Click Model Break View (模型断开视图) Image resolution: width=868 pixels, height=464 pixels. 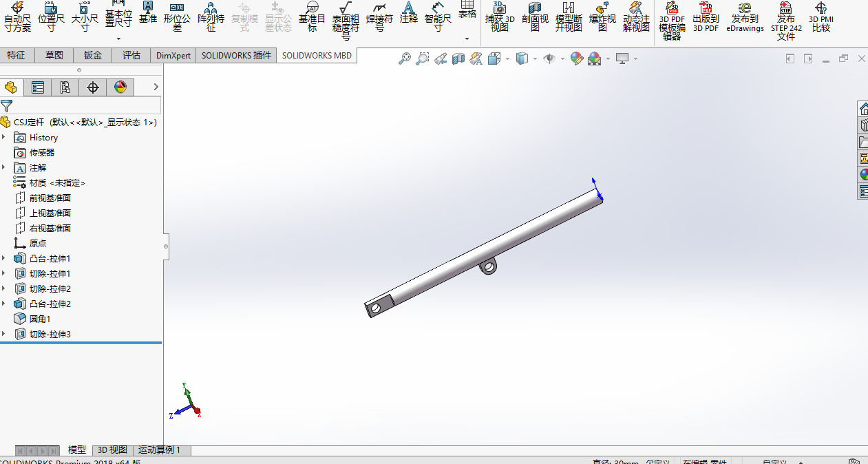[569, 17]
